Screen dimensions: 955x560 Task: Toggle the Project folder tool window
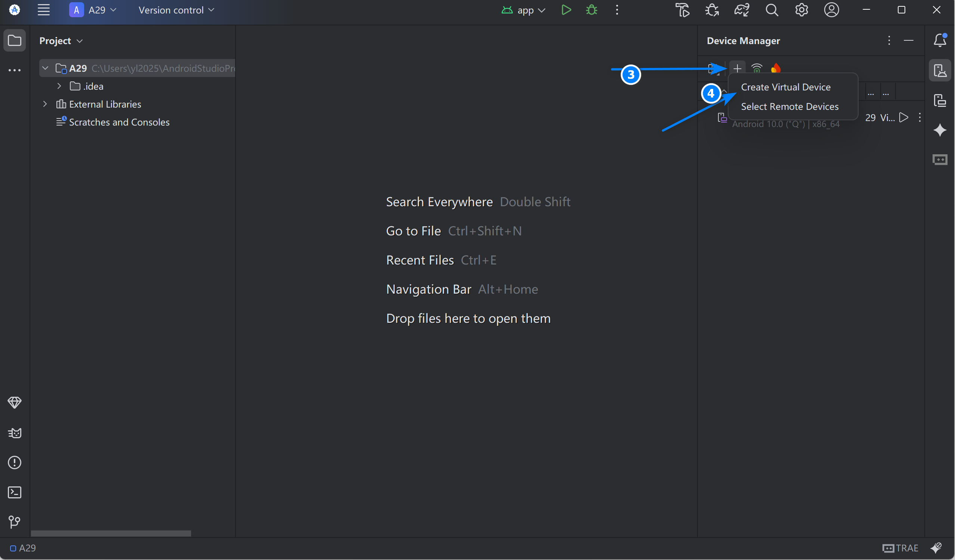click(15, 41)
